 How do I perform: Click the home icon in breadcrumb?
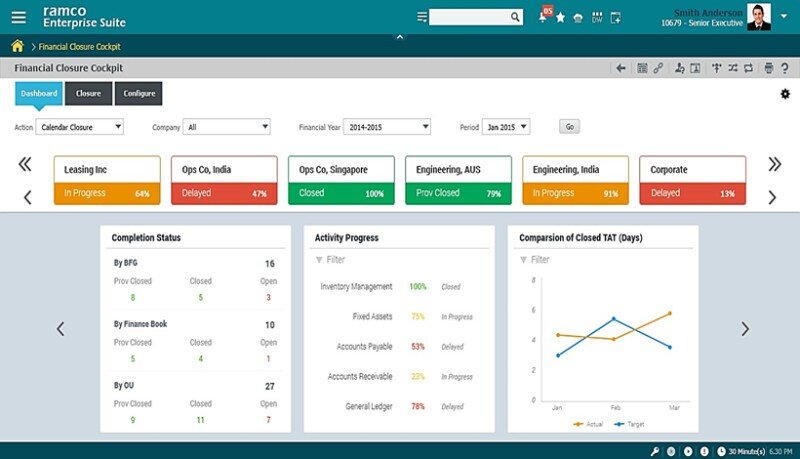[17, 46]
